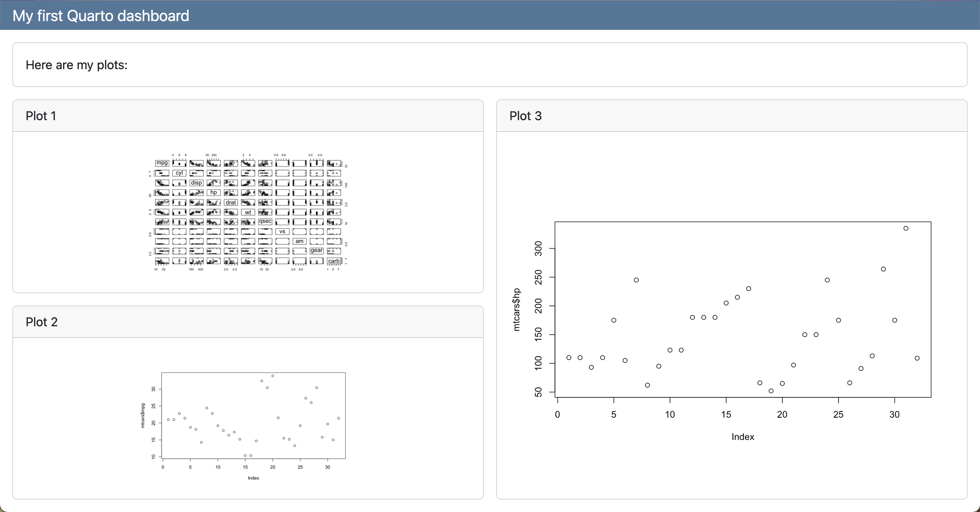Image resolution: width=980 pixels, height=512 pixels.
Task: Click the "hp" cell in Plot 1
Action: 213,193
